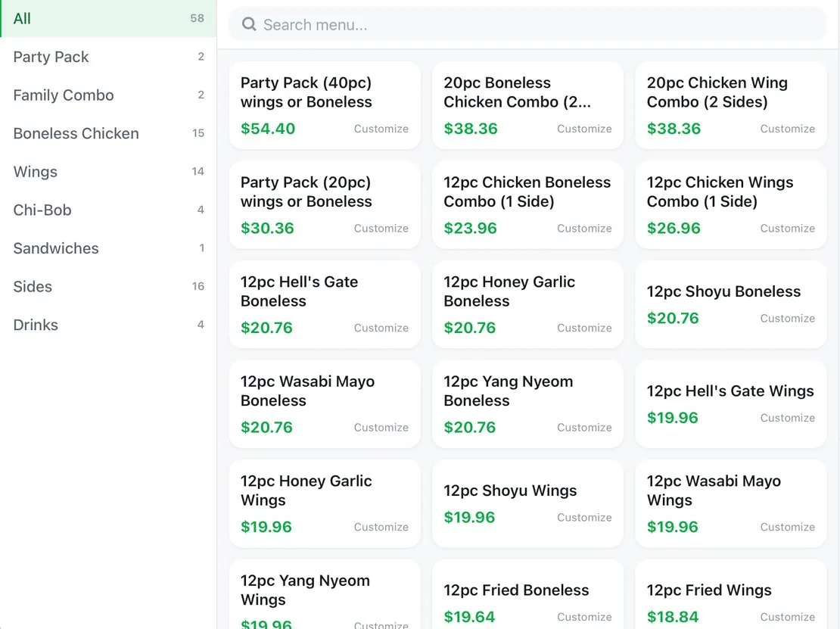Customize 12pc Fried Boneless

(584, 617)
